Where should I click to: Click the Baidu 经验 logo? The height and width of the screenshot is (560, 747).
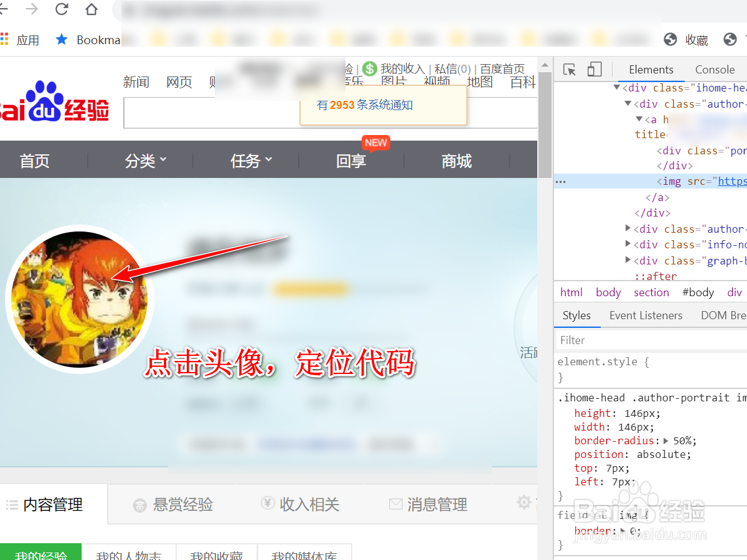point(54,101)
